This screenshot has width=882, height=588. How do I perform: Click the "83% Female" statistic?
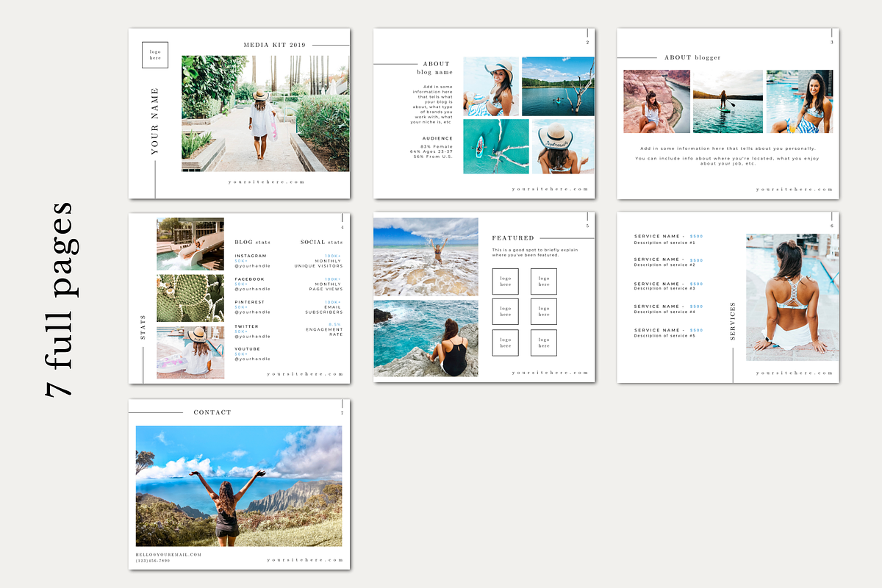pos(436,147)
